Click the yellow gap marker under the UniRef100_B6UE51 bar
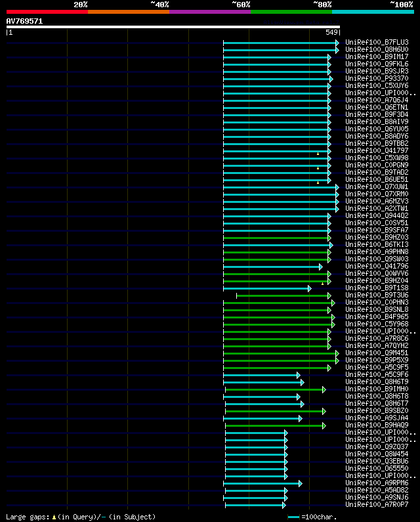 318,183
